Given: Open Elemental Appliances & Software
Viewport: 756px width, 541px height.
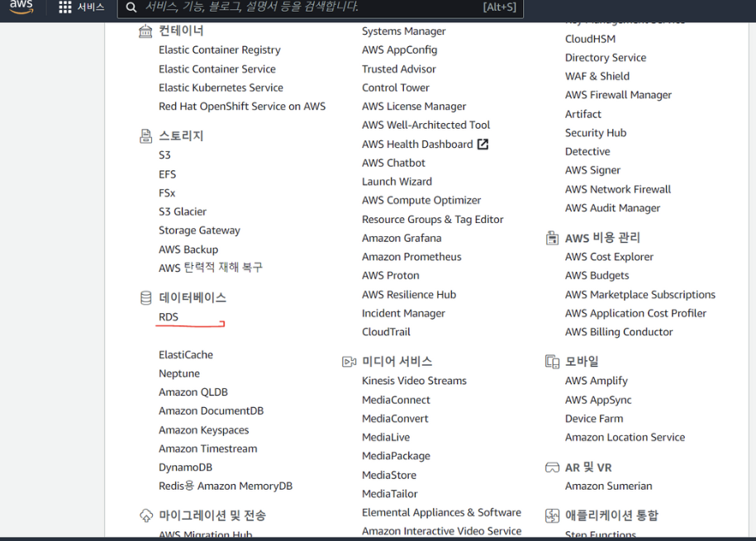Looking at the screenshot, I should click(x=441, y=513).
